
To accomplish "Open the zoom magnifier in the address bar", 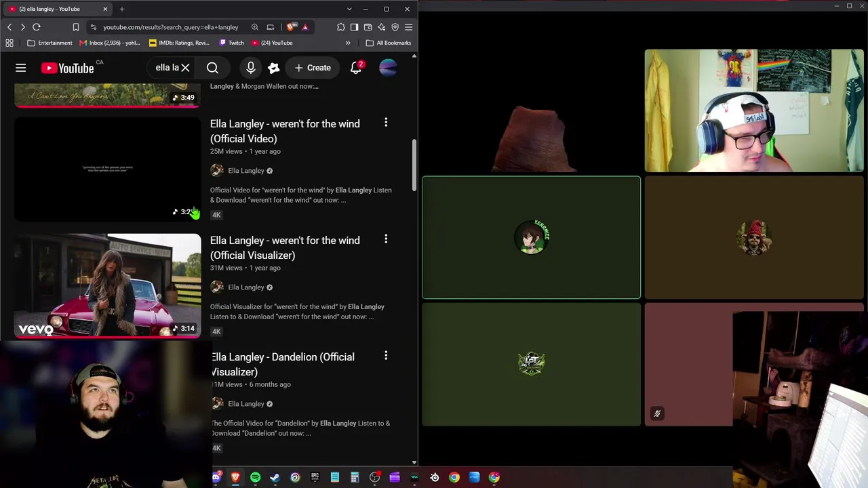I will coord(255,27).
